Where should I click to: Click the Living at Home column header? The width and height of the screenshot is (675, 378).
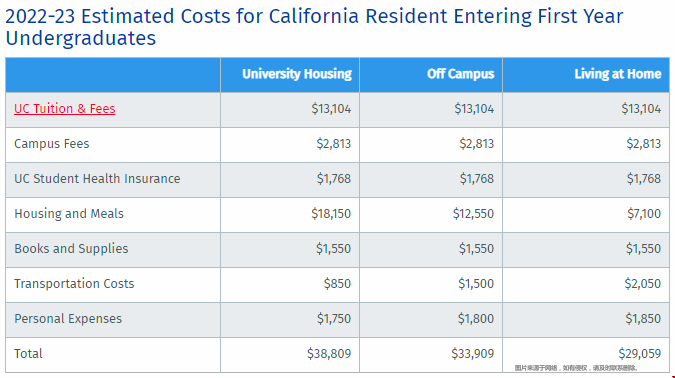[617, 74]
